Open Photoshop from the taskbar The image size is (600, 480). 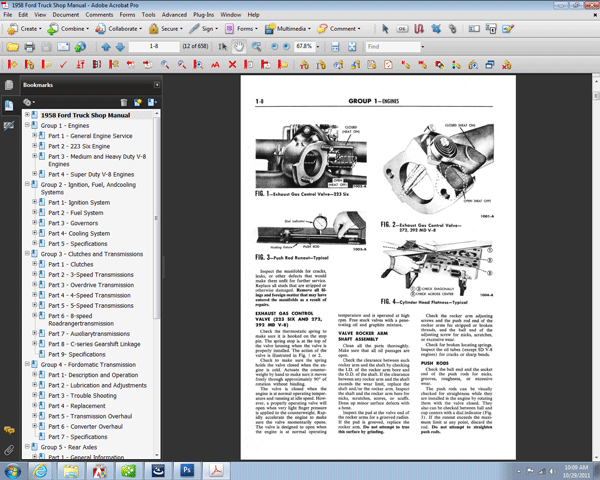coord(187,470)
